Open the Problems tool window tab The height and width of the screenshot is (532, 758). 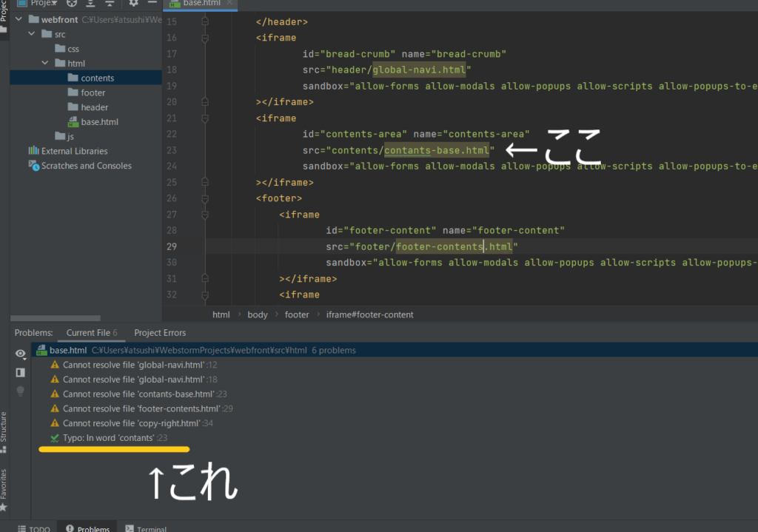(x=87, y=528)
